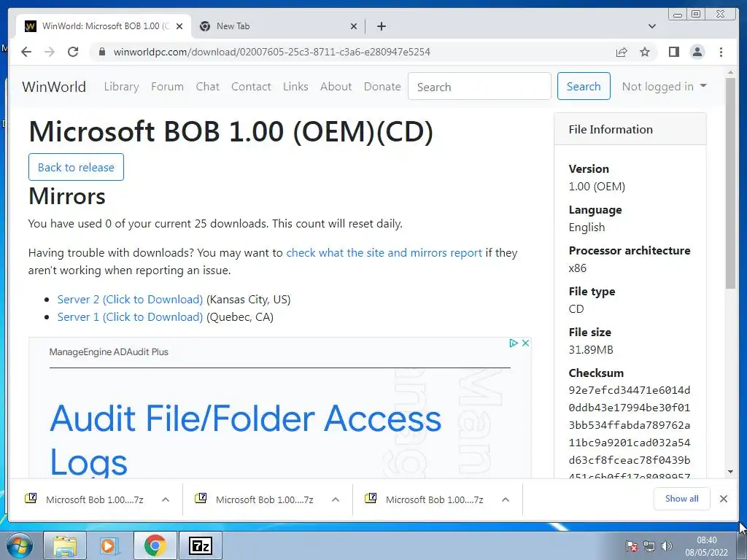The height and width of the screenshot is (560, 747).
Task: Go back with the browser back arrow
Action: [x=26, y=52]
